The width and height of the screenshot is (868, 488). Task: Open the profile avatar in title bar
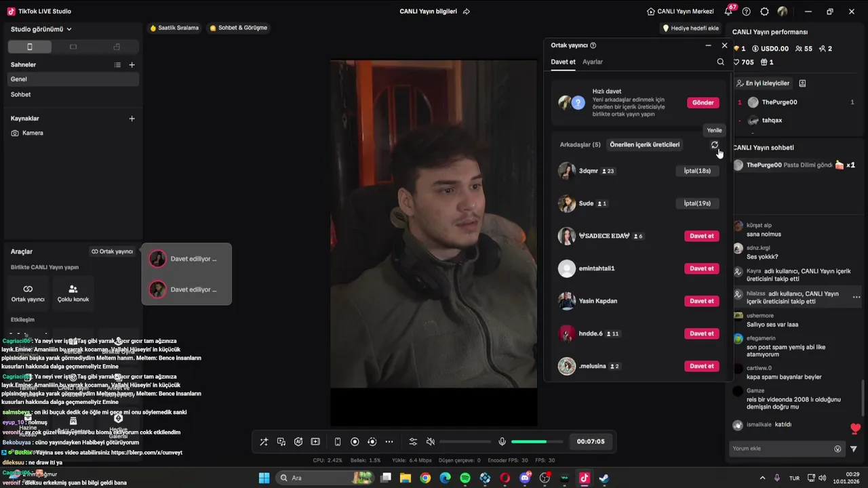pos(783,12)
